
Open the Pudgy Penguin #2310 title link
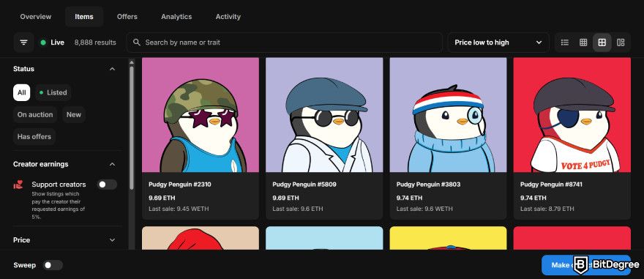(x=180, y=185)
